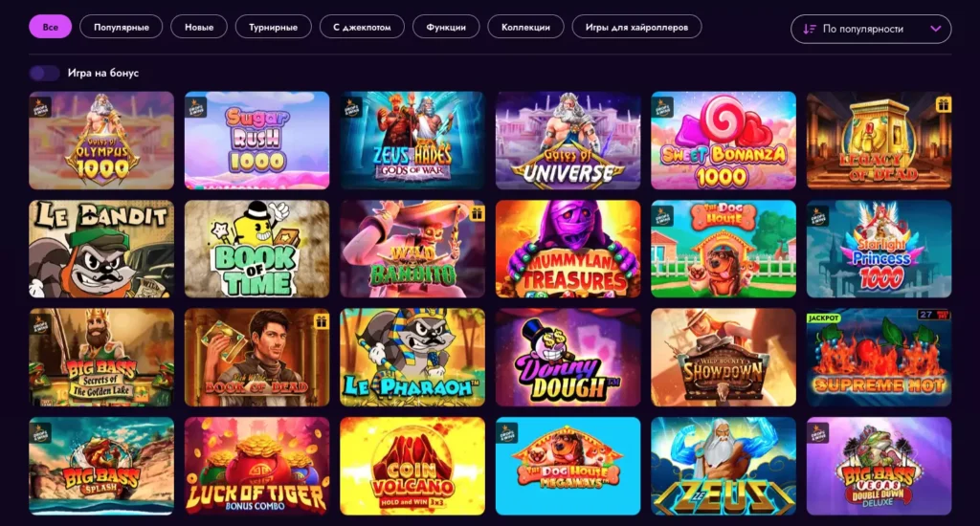Open Coin Volcano game tile
Viewport: 980px width, 526px height.
[412, 466]
